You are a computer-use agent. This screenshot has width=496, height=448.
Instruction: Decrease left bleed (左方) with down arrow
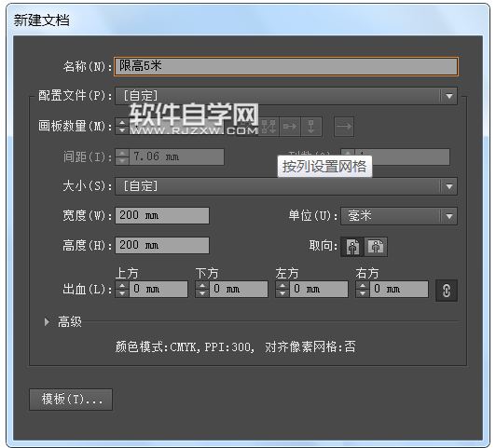tap(282, 293)
